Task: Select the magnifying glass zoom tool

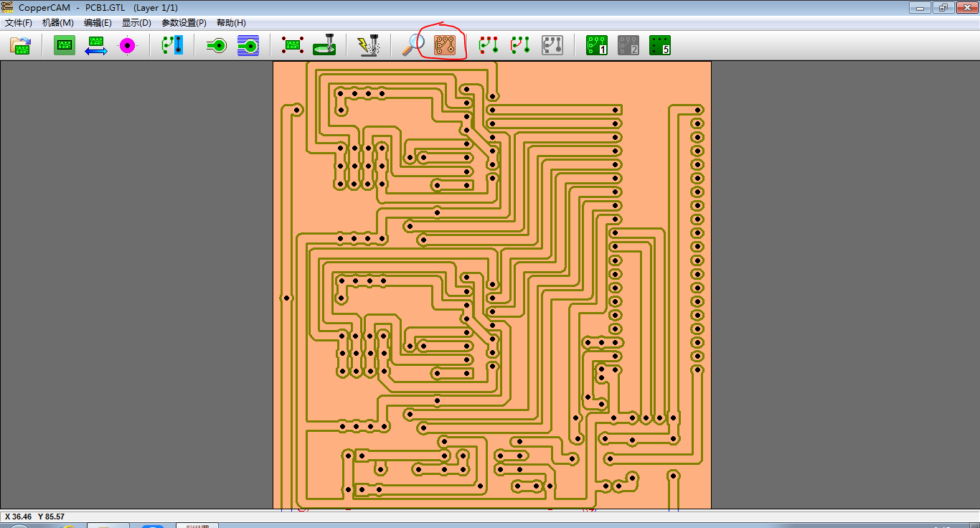Action: click(x=413, y=46)
